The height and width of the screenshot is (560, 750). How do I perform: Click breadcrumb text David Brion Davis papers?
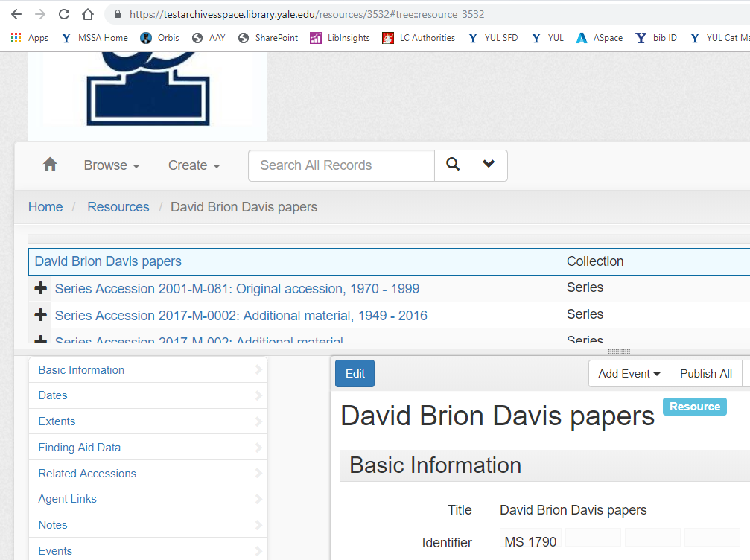pyautogui.click(x=244, y=206)
